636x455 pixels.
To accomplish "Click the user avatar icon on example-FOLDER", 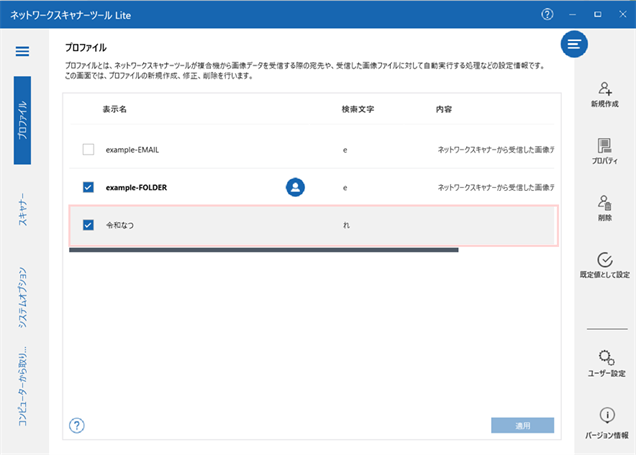I will [x=295, y=186].
